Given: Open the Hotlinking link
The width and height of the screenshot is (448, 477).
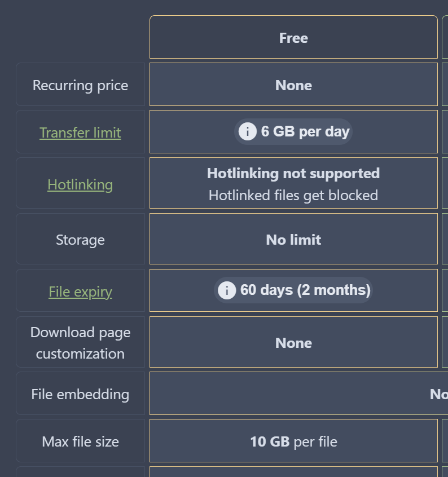Looking at the screenshot, I should click(80, 184).
